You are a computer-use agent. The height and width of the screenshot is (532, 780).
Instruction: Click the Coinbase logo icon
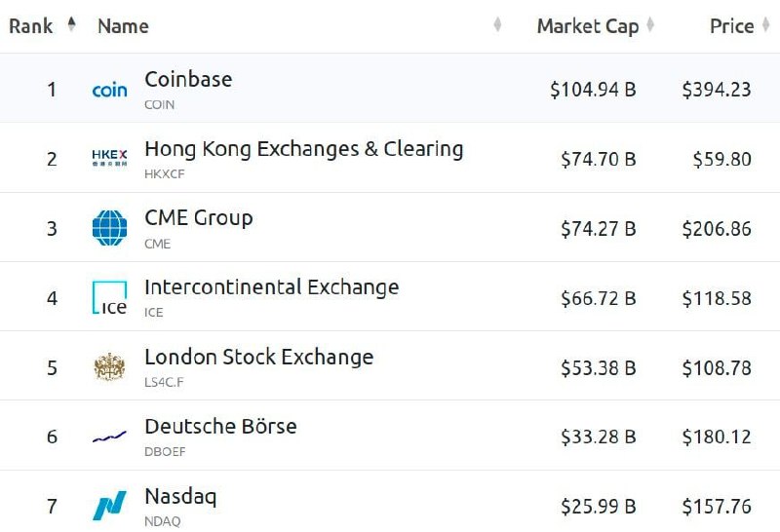click(109, 90)
